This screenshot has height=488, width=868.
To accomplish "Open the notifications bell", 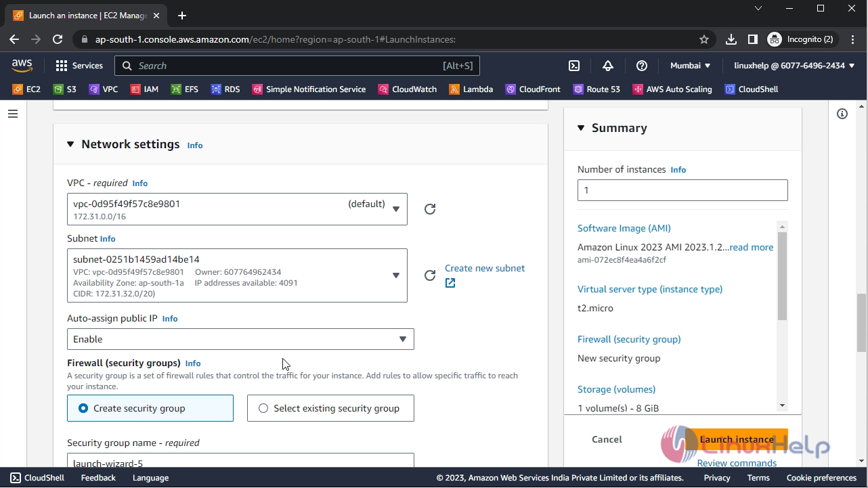I will 608,66.
